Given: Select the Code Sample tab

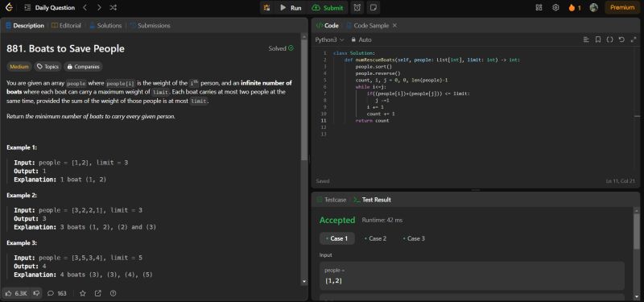Looking at the screenshot, I should tap(367, 26).
